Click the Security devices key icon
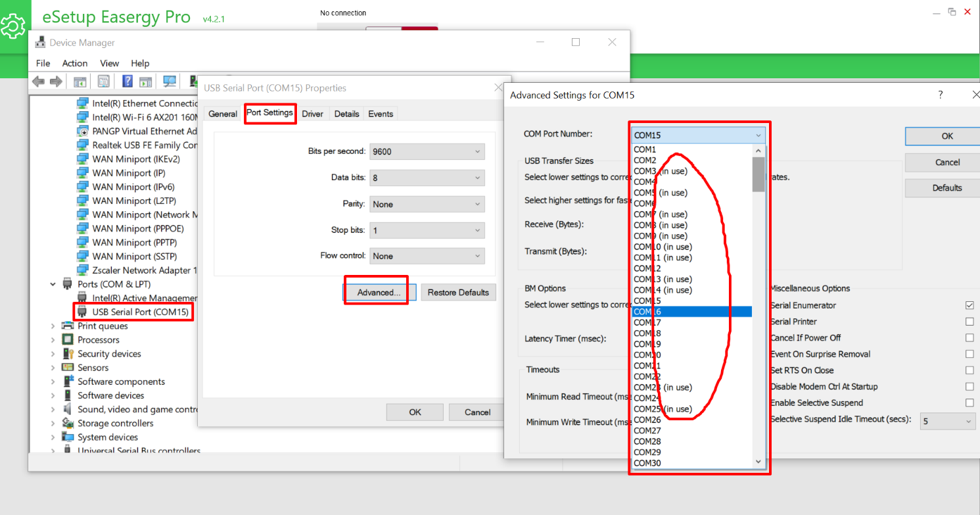This screenshot has height=515, width=980. click(x=67, y=353)
